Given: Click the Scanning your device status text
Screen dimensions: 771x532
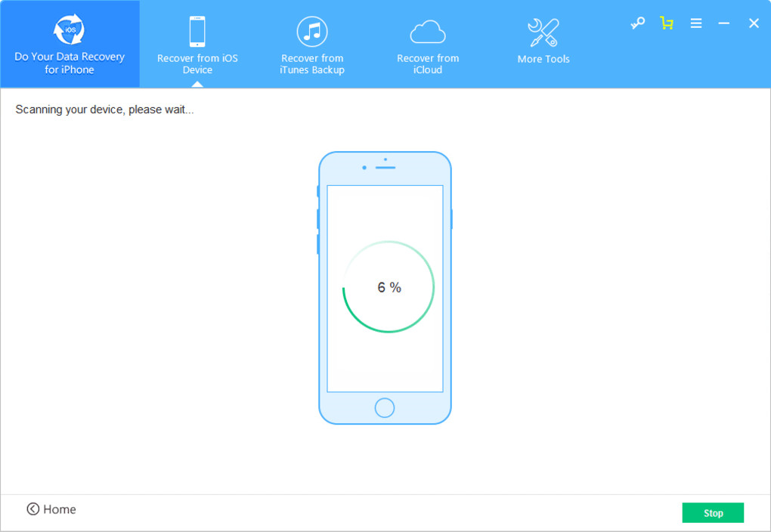Looking at the screenshot, I should pyautogui.click(x=104, y=110).
